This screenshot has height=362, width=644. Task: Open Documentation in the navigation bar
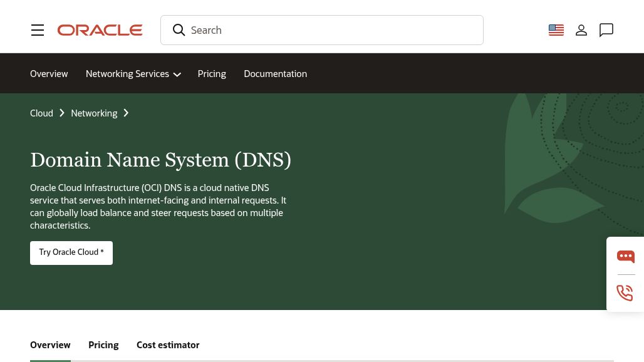pos(275,74)
